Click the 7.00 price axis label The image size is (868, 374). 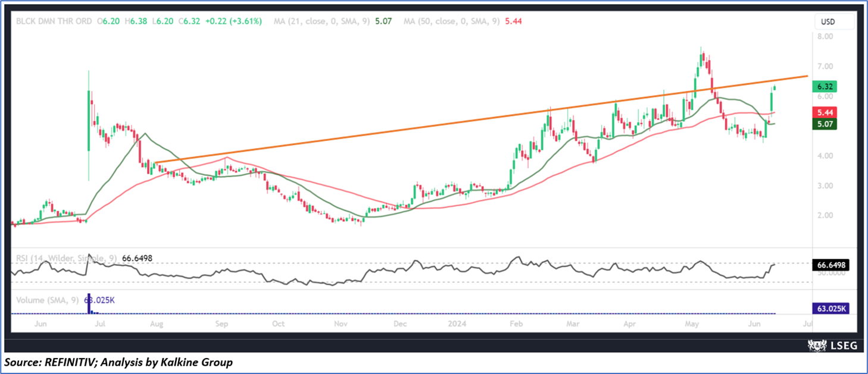(x=825, y=66)
